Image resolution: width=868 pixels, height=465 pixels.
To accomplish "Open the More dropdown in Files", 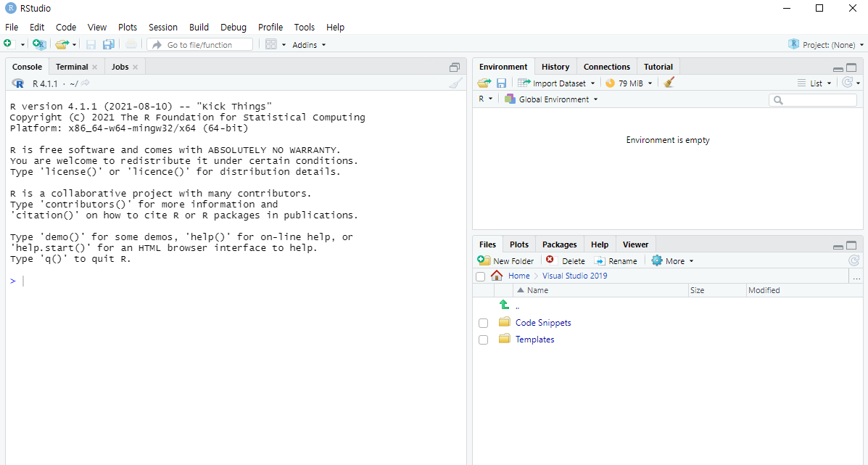I will (673, 260).
